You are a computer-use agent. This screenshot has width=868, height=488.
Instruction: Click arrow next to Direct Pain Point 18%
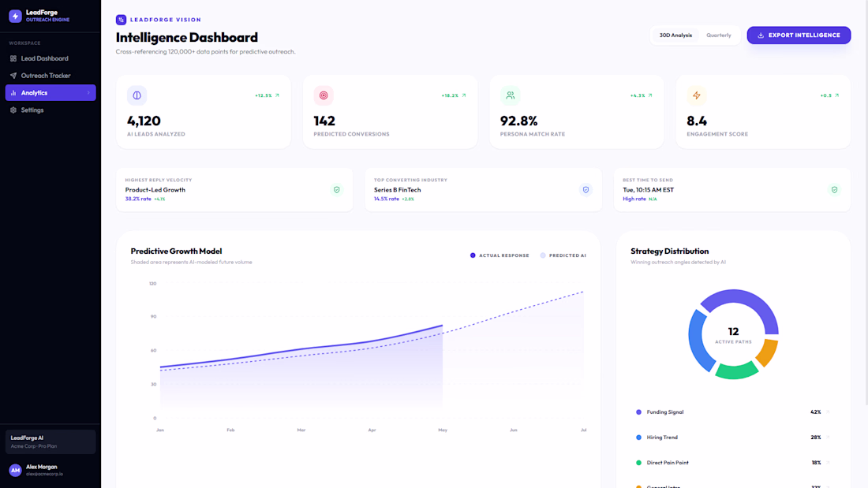click(x=828, y=463)
